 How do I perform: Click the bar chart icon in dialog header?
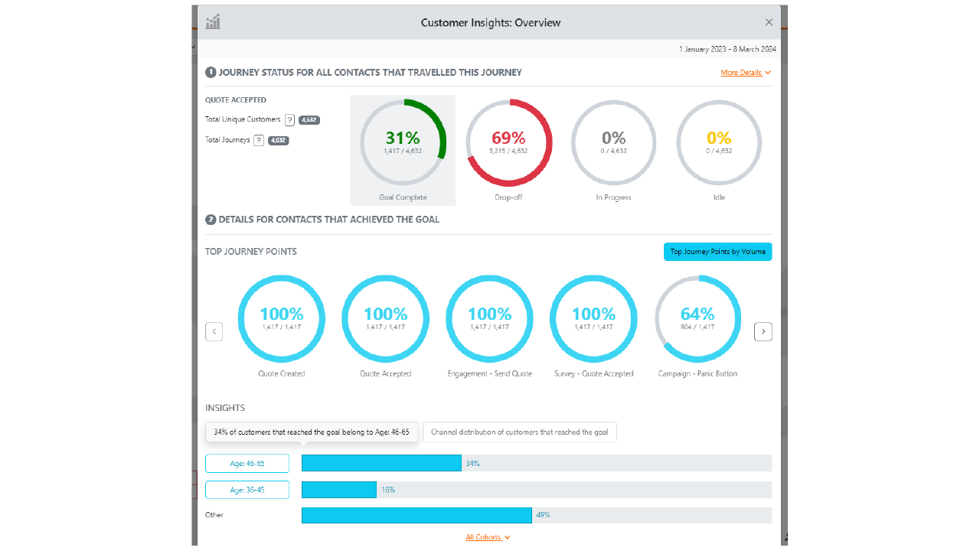213,21
